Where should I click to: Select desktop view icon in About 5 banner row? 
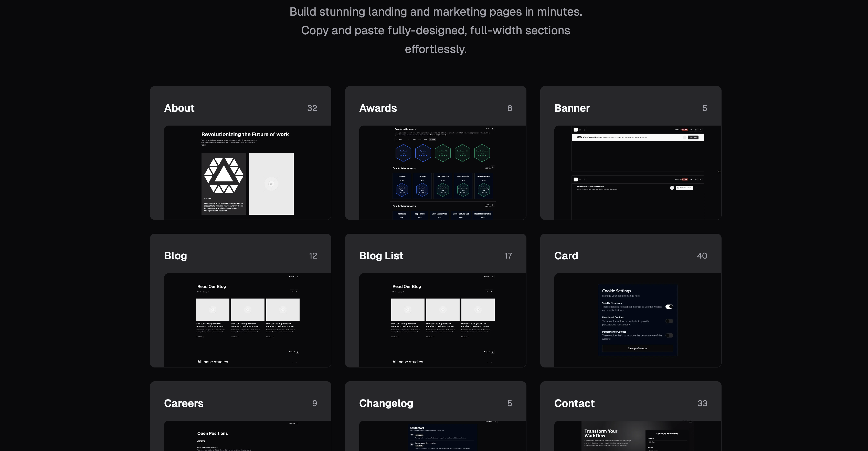click(576, 179)
